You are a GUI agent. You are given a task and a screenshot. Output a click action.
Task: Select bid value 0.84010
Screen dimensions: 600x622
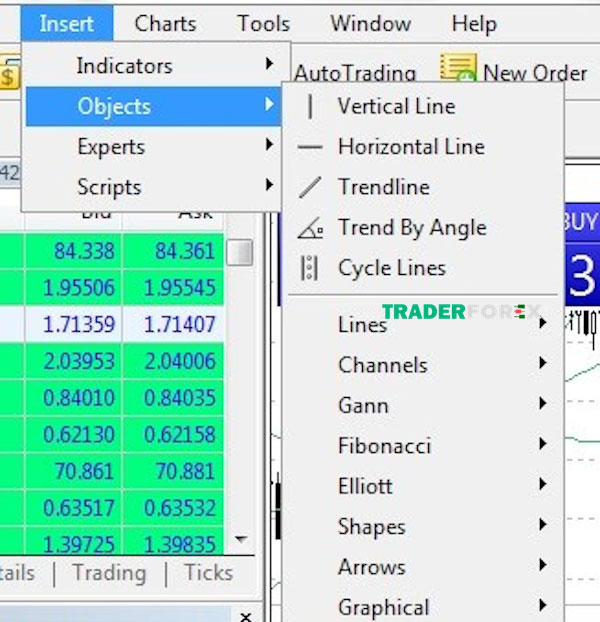point(79,398)
